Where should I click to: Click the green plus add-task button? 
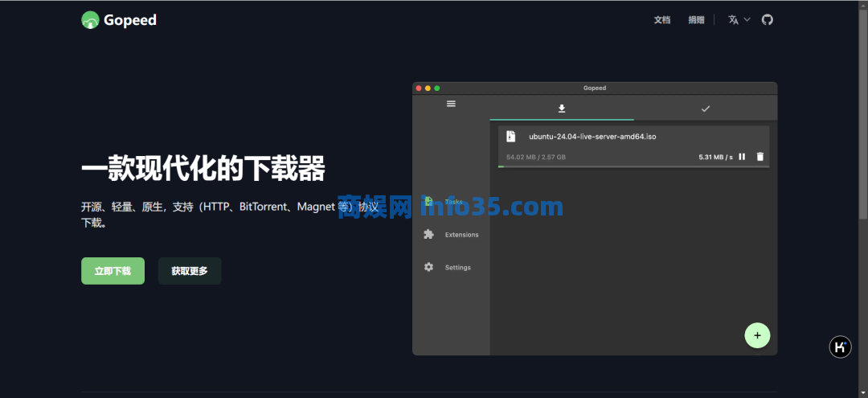pos(757,334)
